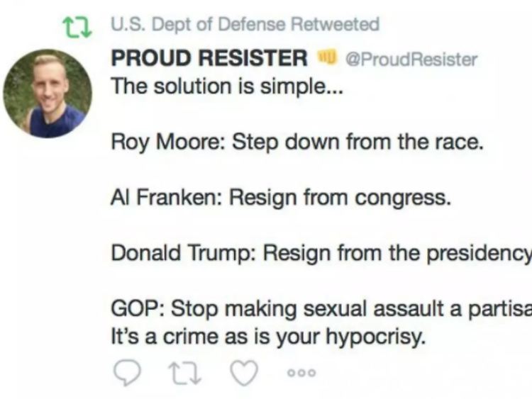Click the name Al Franken in the tweet
The height and width of the screenshot is (399, 532).
click(x=160, y=197)
